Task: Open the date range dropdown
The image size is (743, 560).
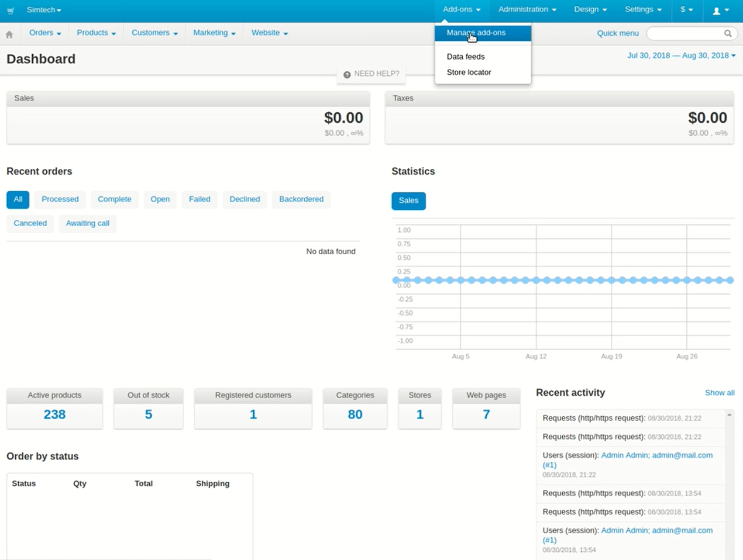Action: [x=681, y=56]
